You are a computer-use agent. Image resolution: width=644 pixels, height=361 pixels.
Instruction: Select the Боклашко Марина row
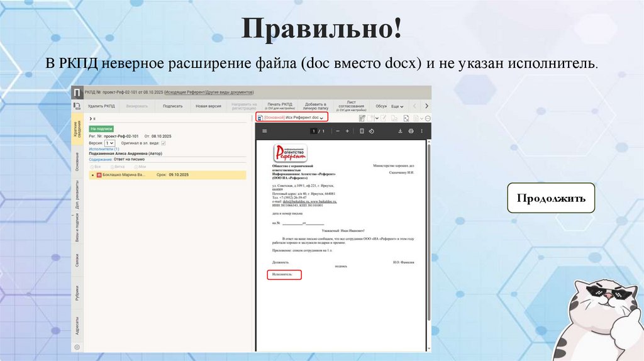pos(167,175)
